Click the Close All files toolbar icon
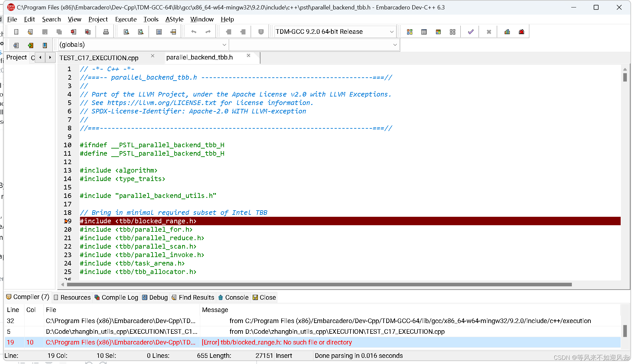The image size is (634, 364). 88,32
